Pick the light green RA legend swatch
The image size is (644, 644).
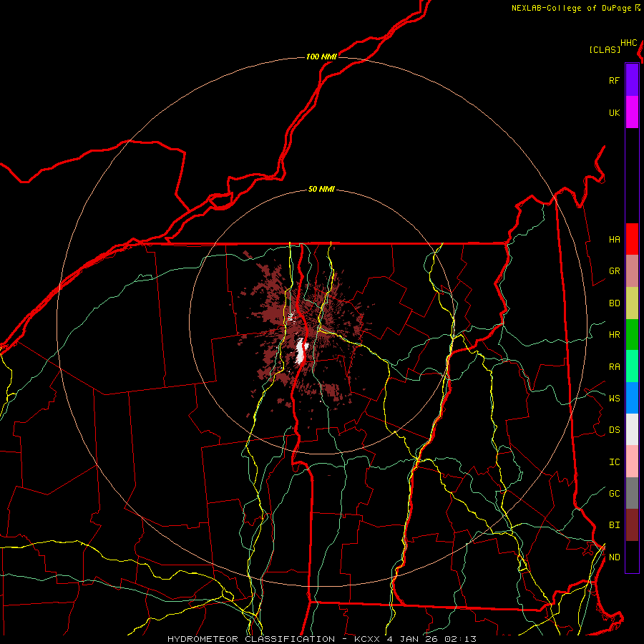point(632,366)
